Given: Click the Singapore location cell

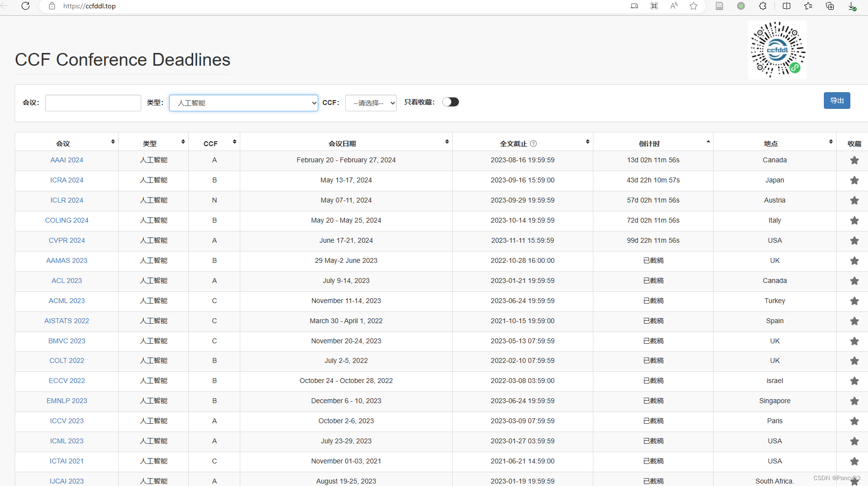Looking at the screenshot, I should click(x=775, y=401).
